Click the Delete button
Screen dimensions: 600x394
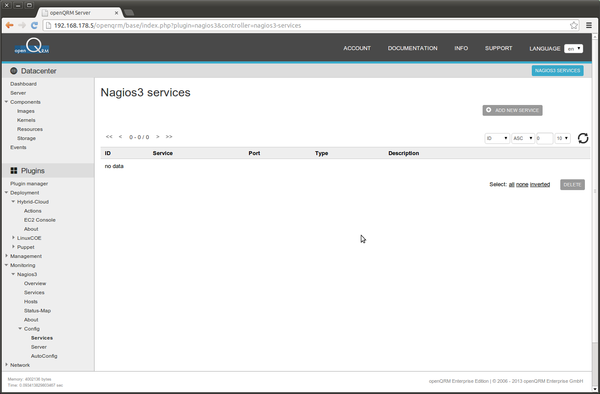coord(572,184)
